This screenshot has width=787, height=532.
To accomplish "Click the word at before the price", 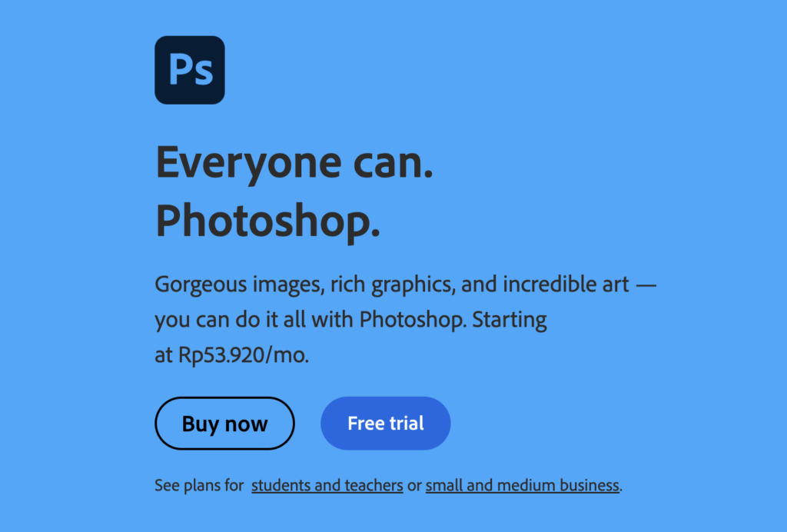I will 164,355.
